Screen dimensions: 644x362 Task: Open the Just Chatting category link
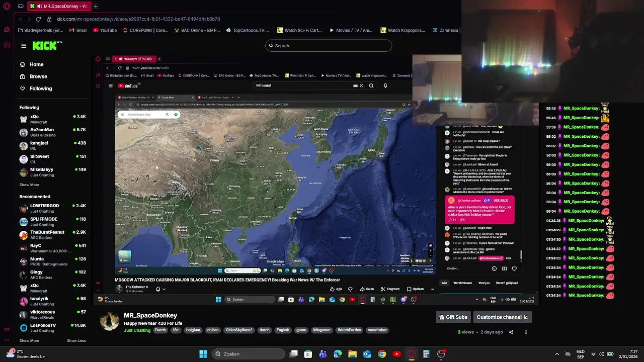pyautogui.click(x=137, y=330)
